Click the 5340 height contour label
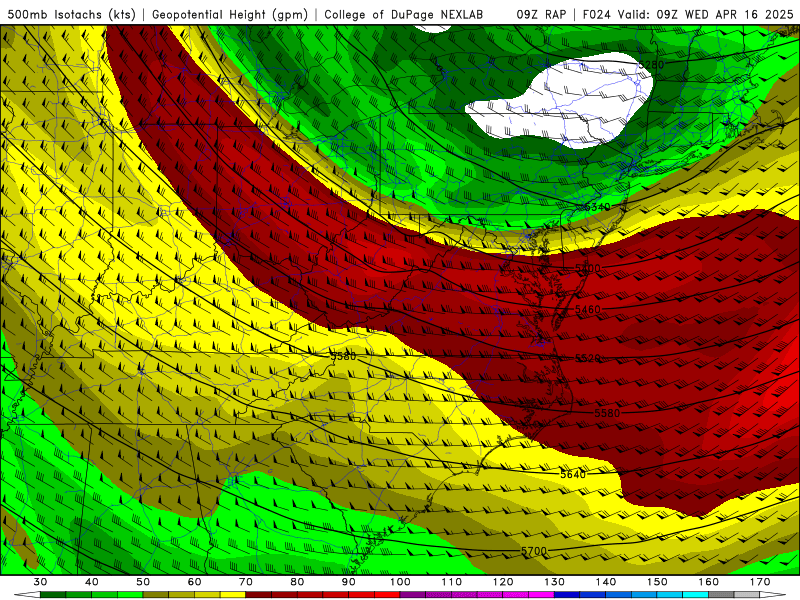The width and height of the screenshot is (800, 600). click(x=597, y=207)
